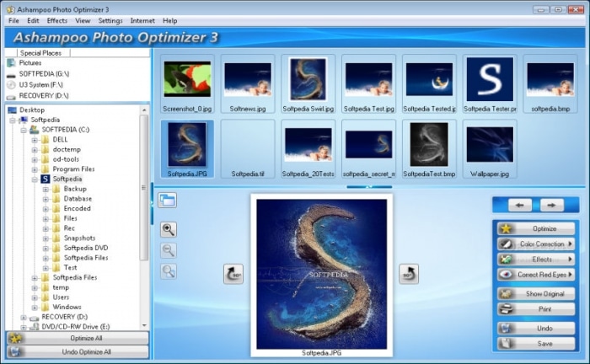Click the folder tree scroll up arrow

(144, 110)
